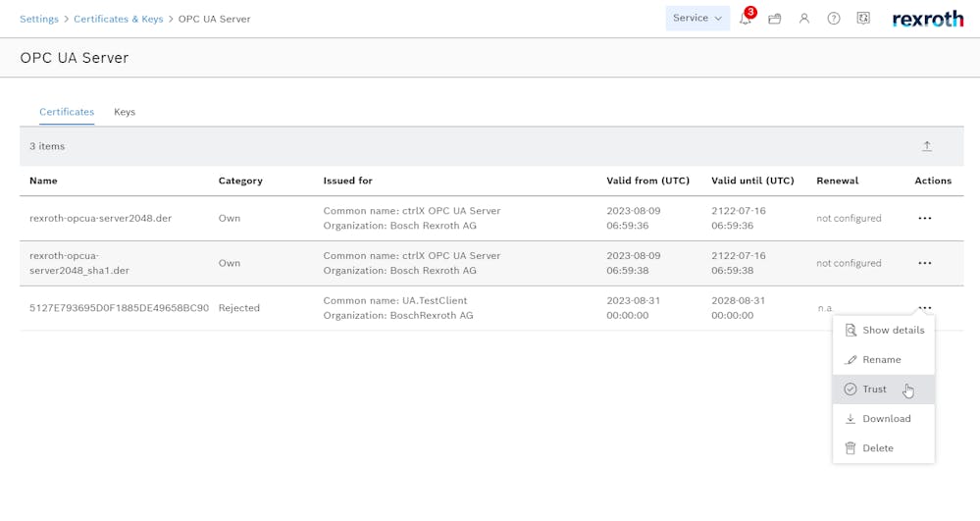
Task: Switch to the Certificates tab
Action: pyautogui.click(x=67, y=112)
